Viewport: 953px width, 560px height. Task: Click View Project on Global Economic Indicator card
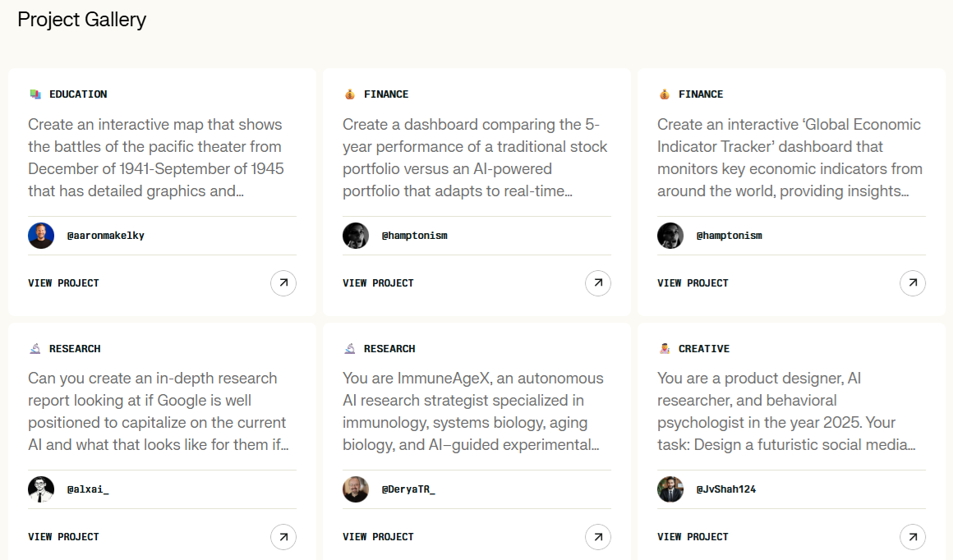(x=693, y=283)
